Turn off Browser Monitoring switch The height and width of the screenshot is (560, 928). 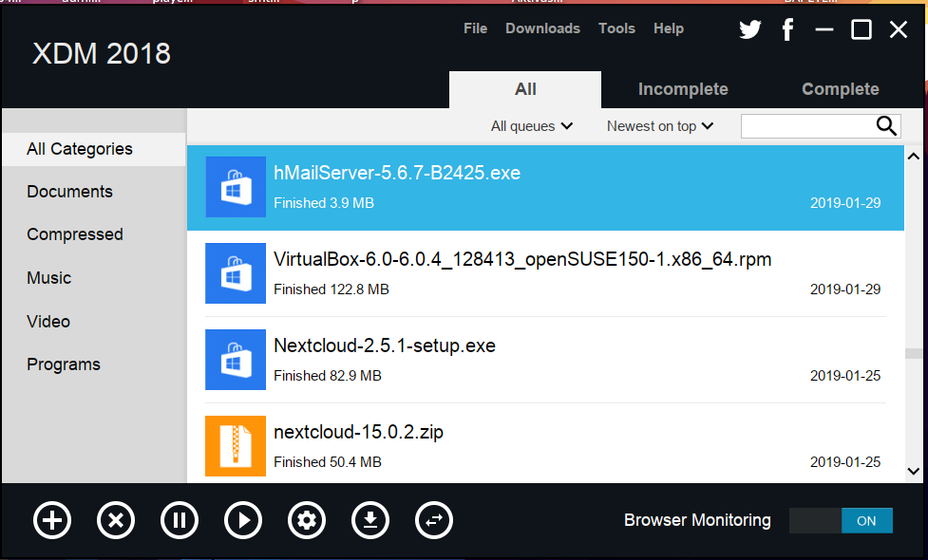(841, 521)
